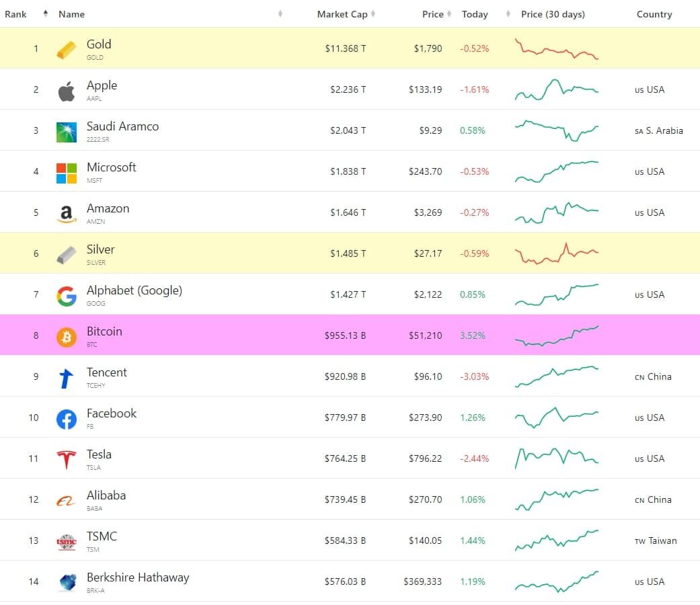Viewport: 700px width, 605px height.
Task: Click the Rank column header
Action: pos(15,14)
